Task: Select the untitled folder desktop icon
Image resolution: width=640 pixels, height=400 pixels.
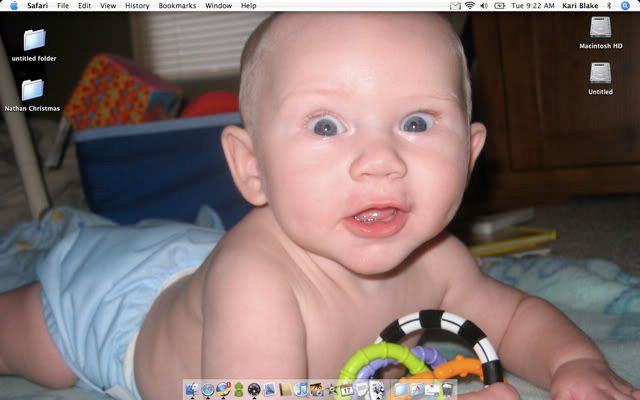Action: (x=34, y=40)
